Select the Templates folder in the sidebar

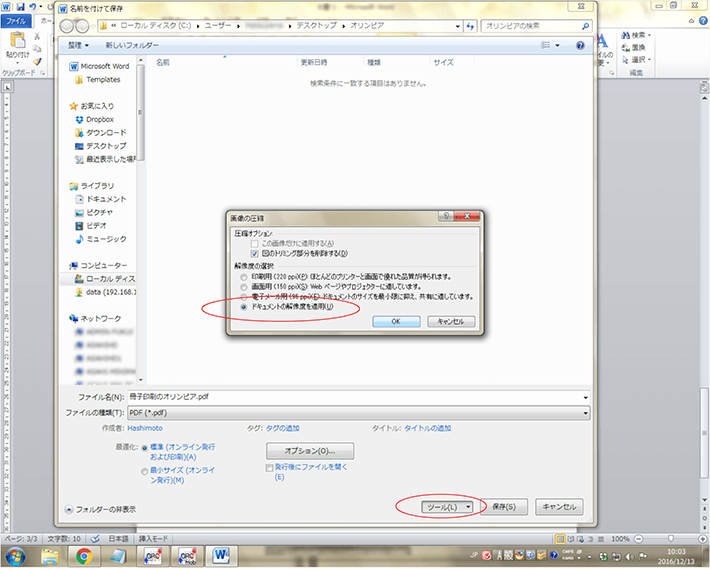pyautogui.click(x=102, y=80)
